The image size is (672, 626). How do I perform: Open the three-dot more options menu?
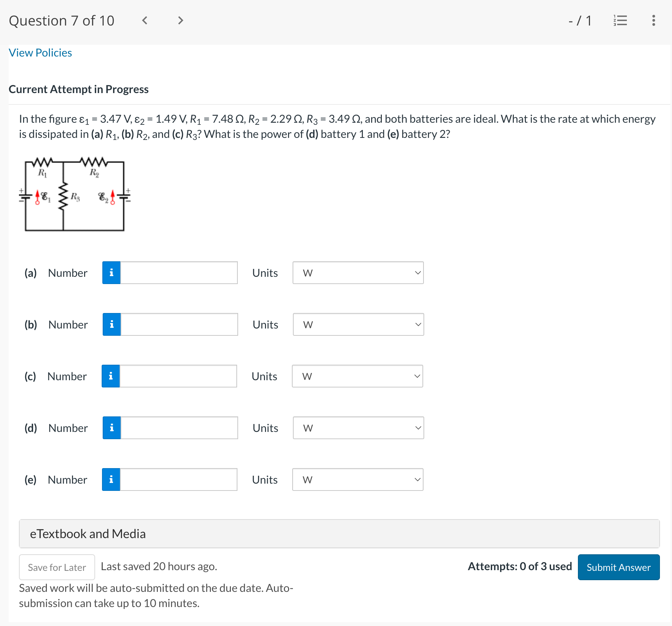[x=653, y=21]
